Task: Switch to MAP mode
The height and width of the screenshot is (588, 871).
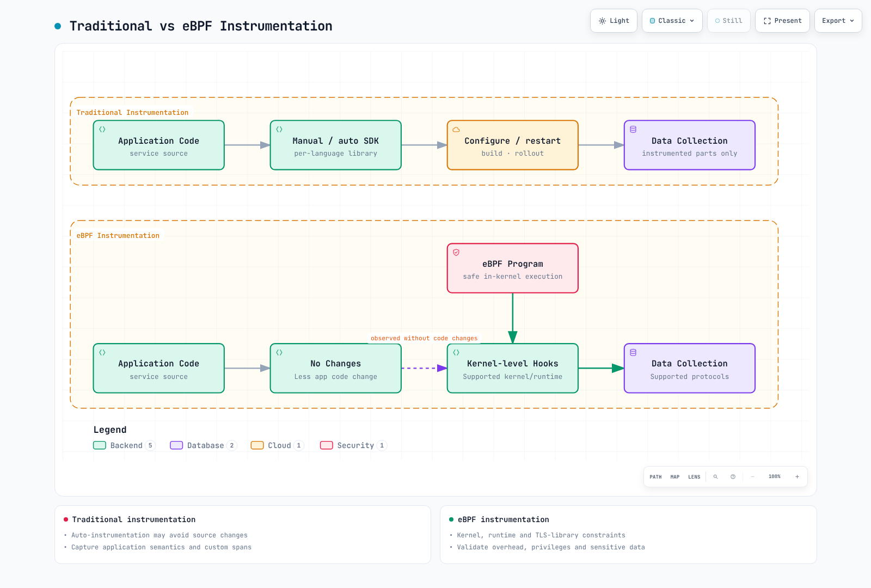Action: [675, 477]
